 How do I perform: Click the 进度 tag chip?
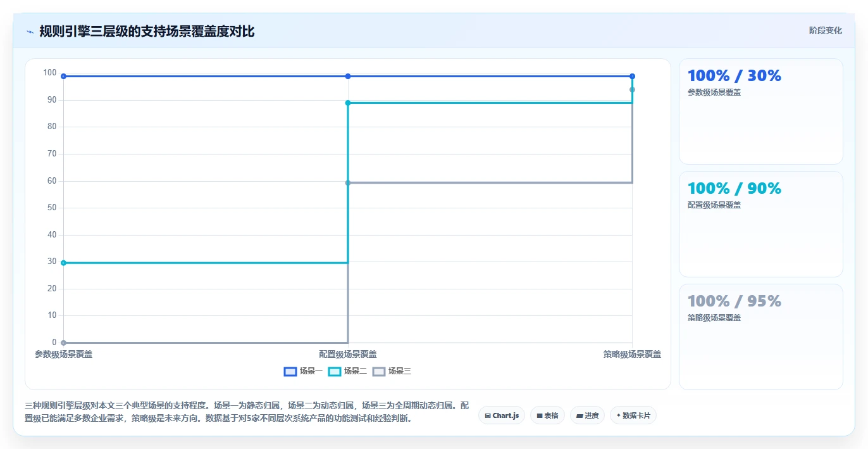[x=587, y=415]
